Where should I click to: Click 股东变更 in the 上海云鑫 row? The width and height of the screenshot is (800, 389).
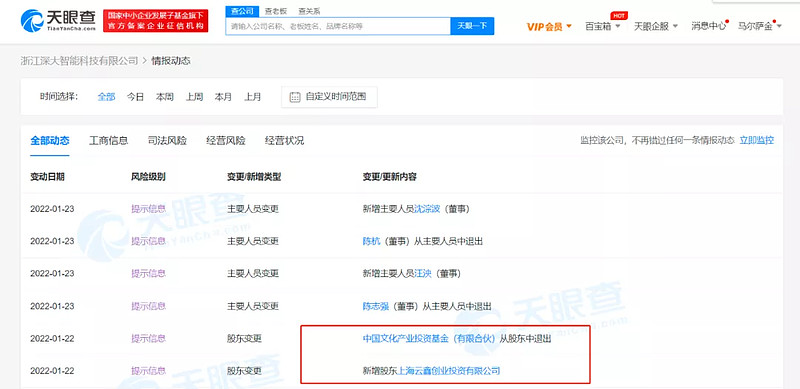244,371
